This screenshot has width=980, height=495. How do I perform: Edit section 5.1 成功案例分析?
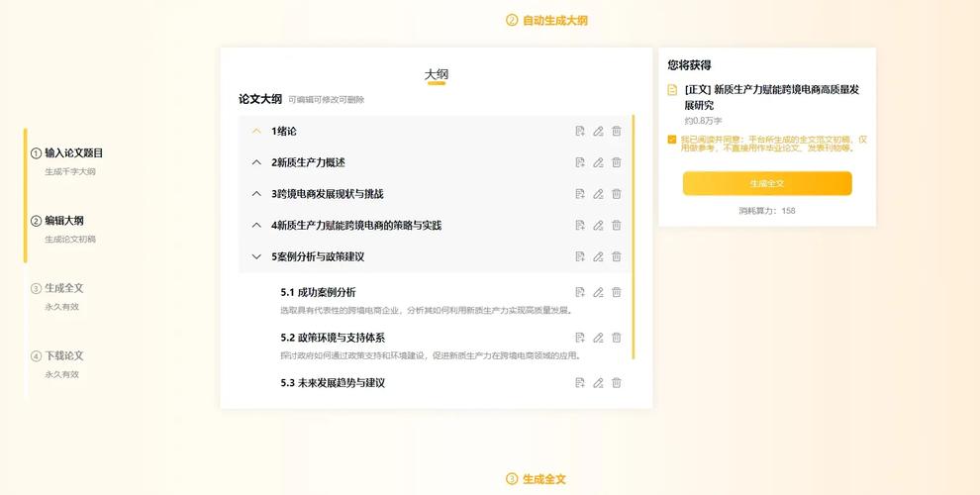[x=598, y=292]
